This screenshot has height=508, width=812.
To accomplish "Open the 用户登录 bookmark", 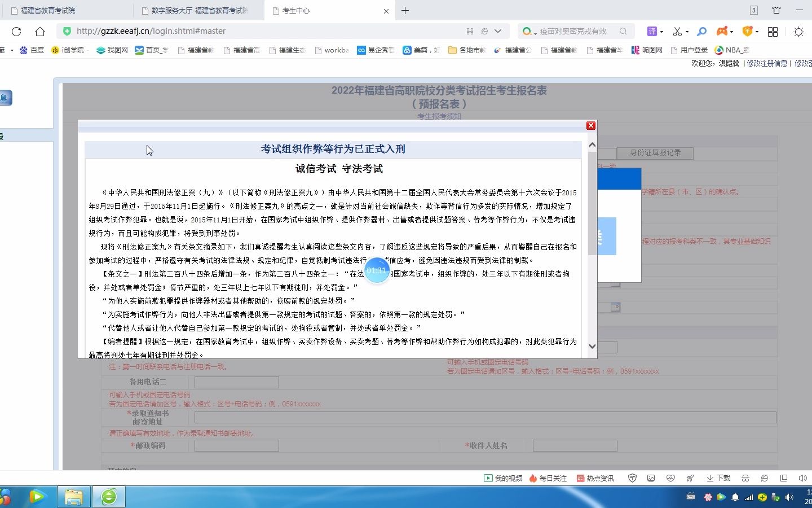I will 689,50.
